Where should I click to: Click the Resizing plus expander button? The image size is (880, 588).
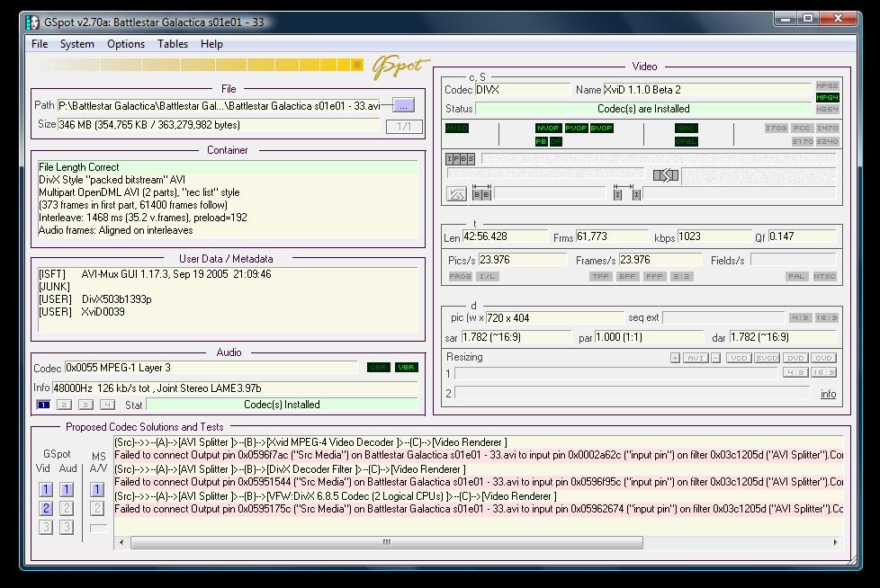(x=675, y=358)
